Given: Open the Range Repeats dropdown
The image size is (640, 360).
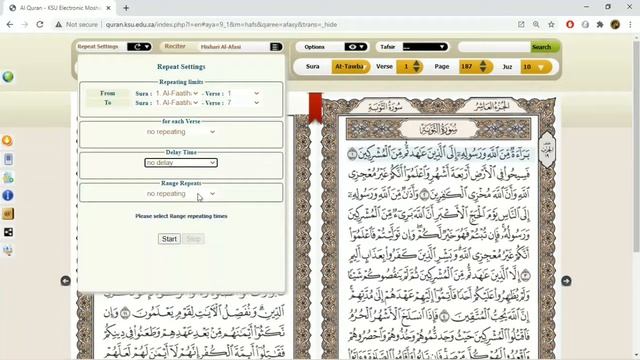Looking at the screenshot, I should (181, 193).
